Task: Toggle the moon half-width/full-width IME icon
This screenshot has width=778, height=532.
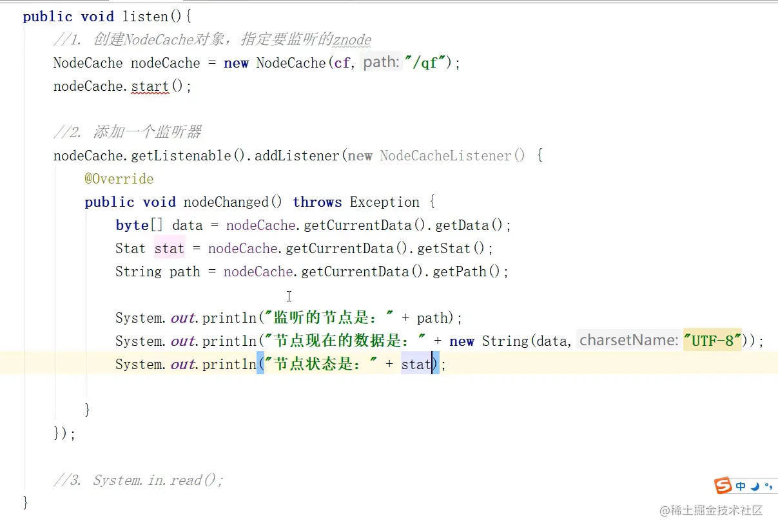Action: pyautogui.click(x=754, y=486)
